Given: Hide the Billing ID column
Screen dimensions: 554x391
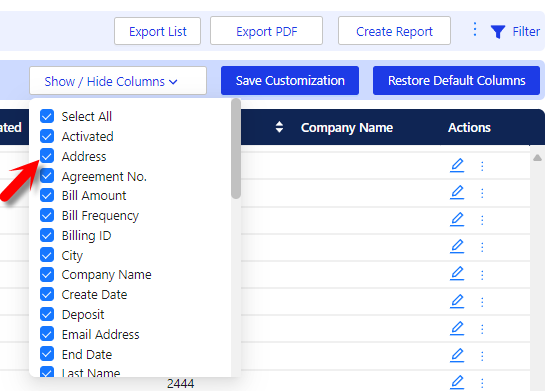Looking at the screenshot, I should coord(47,235).
